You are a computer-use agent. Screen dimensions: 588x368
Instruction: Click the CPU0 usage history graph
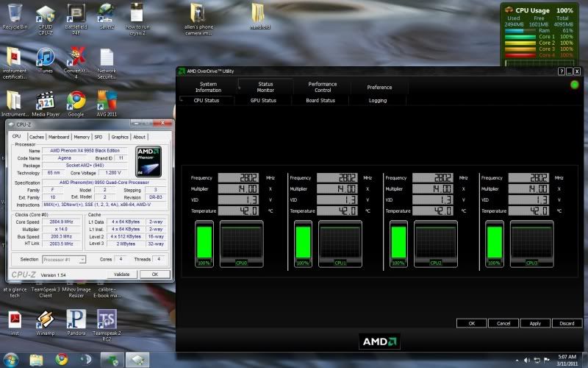pos(242,244)
